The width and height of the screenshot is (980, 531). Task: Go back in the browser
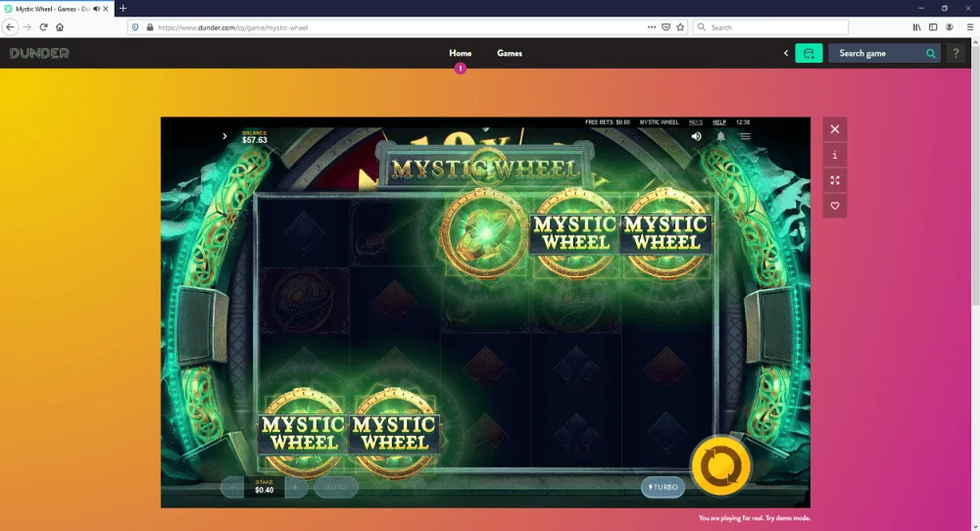(10, 26)
